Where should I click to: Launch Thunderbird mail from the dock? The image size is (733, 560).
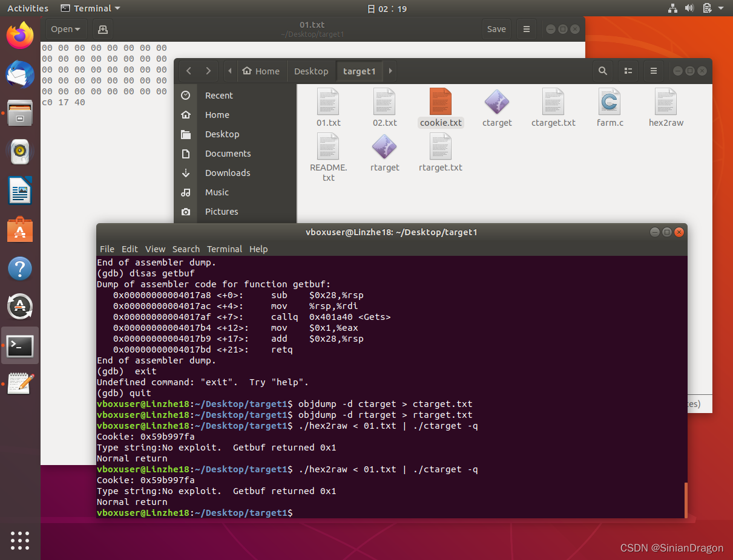coord(20,74)
